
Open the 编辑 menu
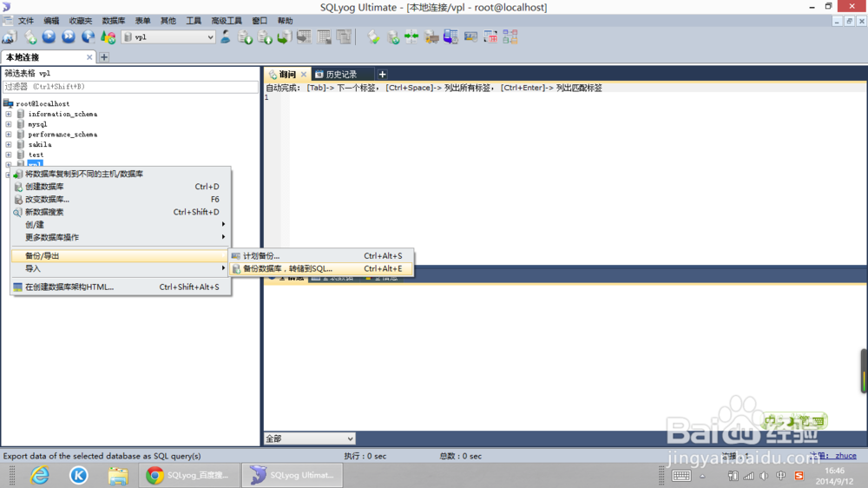(51, 21)
